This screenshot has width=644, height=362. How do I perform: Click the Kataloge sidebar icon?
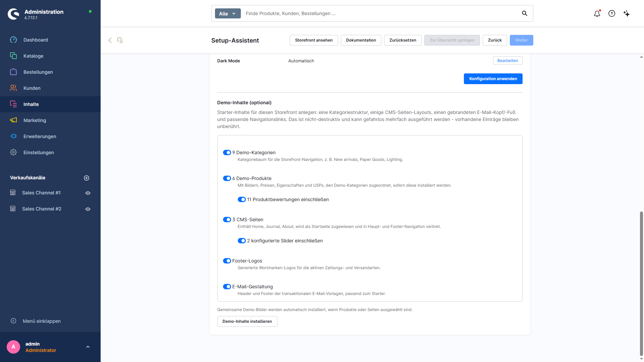click(x=13, y=56)
